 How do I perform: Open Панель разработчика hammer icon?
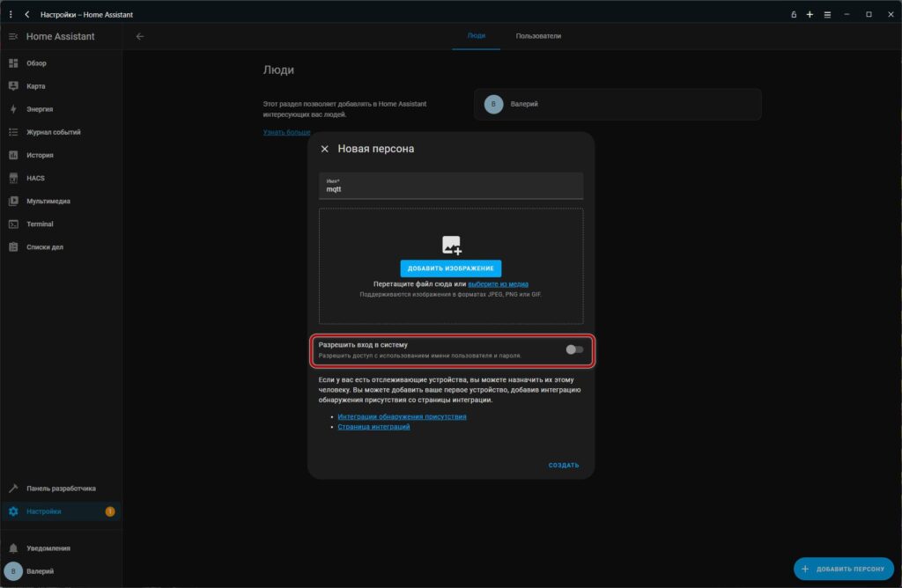(13, 489)
